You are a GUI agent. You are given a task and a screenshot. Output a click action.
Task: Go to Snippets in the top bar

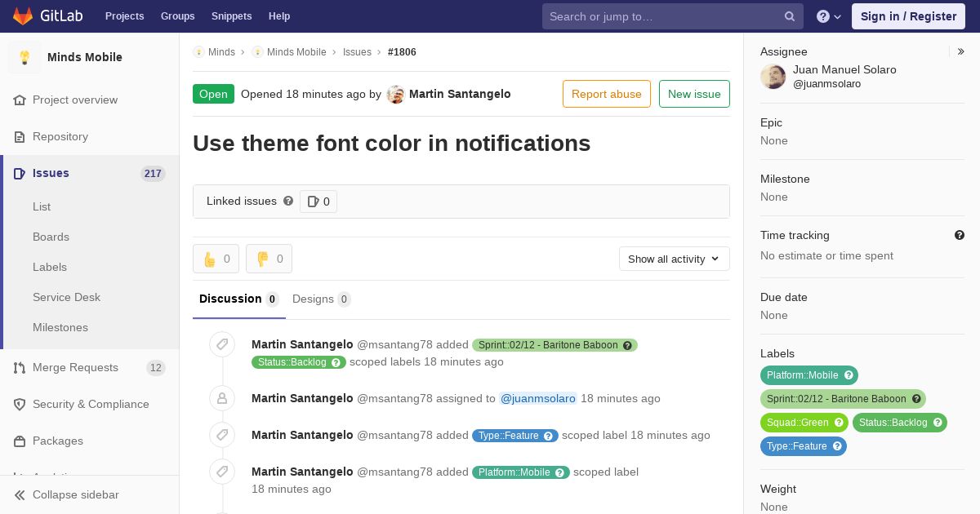[x=231, y=16]
